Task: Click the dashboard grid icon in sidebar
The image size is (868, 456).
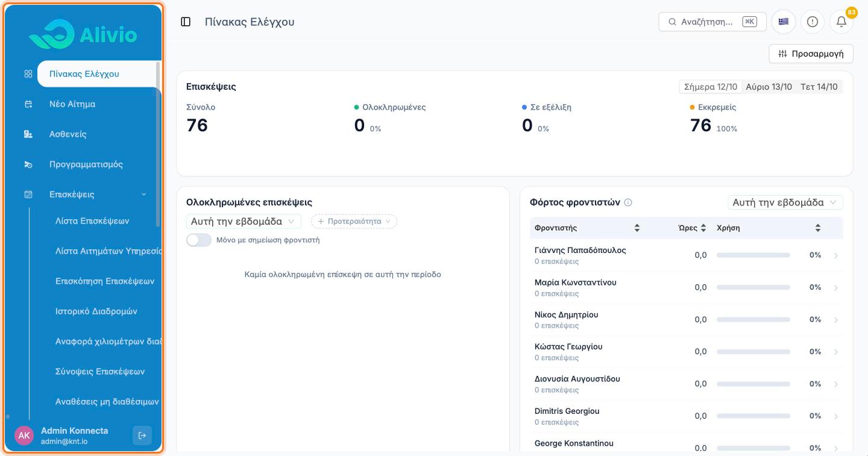Action: pyautogui.click(x=28, y=74)
